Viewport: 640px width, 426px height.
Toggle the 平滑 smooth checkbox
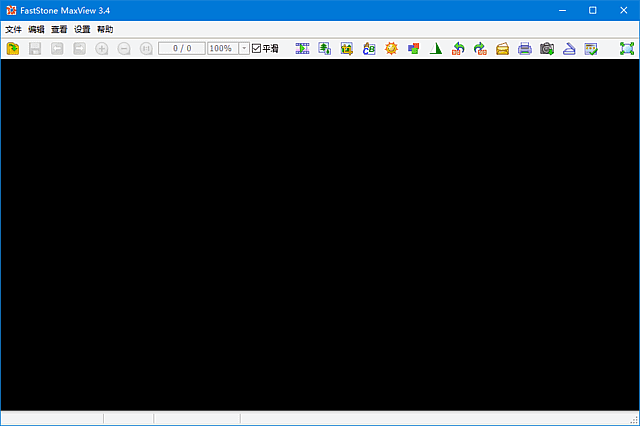(256, 48)
